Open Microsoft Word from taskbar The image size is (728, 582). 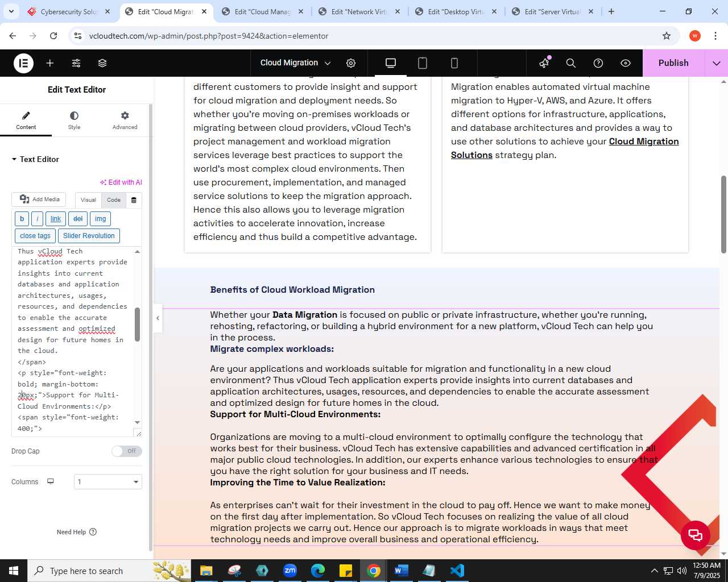401,571
